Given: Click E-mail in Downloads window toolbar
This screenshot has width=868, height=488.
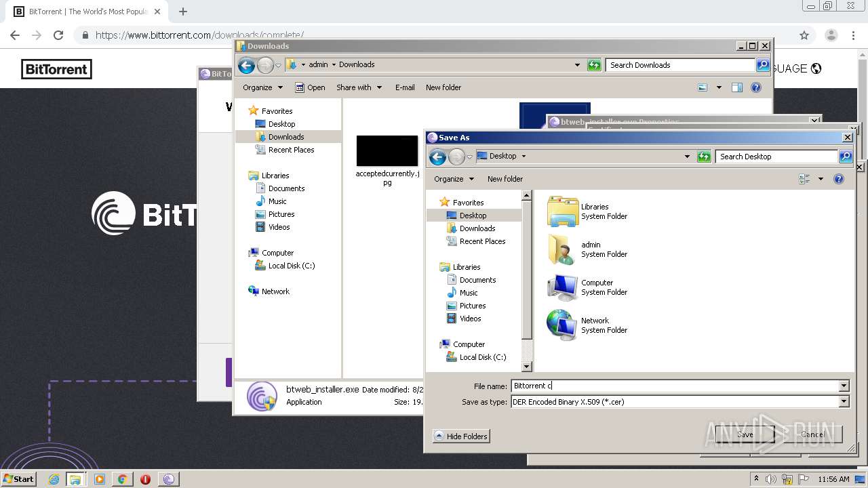Looking at the screenshot, I should tap(405, 87).
